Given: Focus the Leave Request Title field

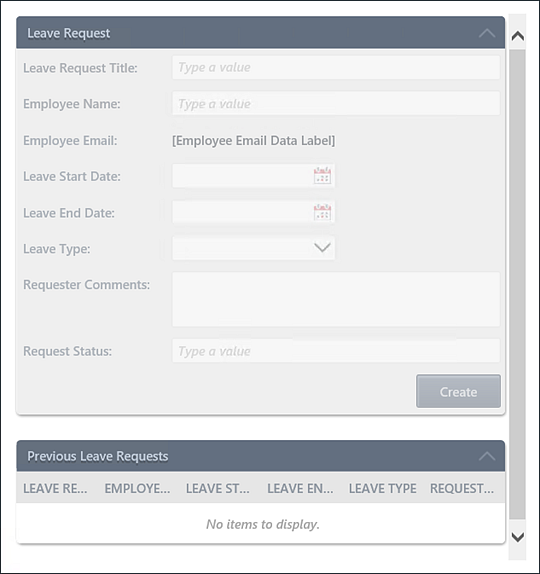Looking at the screenshot, I should point(336,67).
